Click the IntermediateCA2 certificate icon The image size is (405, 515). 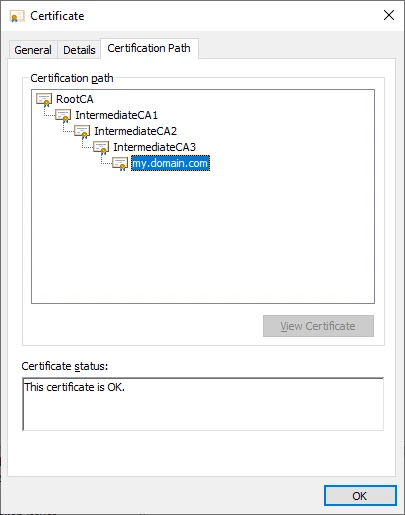(x=82, y=131)
